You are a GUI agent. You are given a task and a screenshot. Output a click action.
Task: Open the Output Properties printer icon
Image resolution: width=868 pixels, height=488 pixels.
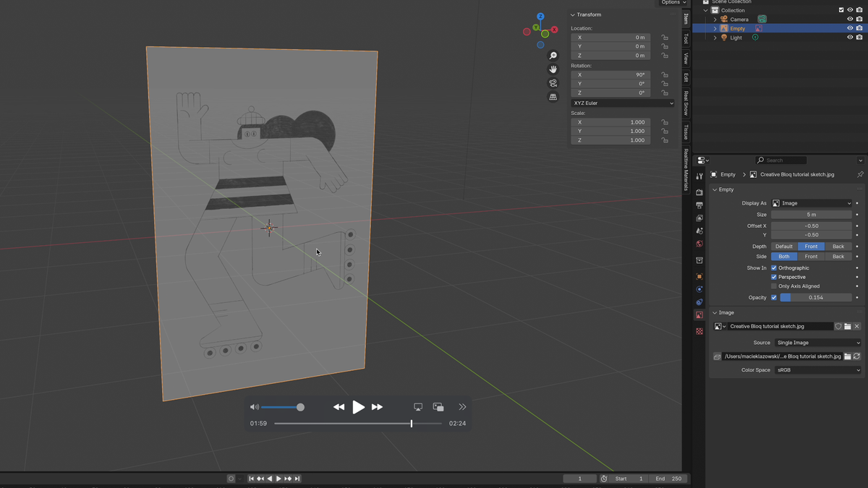pos(699,206)
